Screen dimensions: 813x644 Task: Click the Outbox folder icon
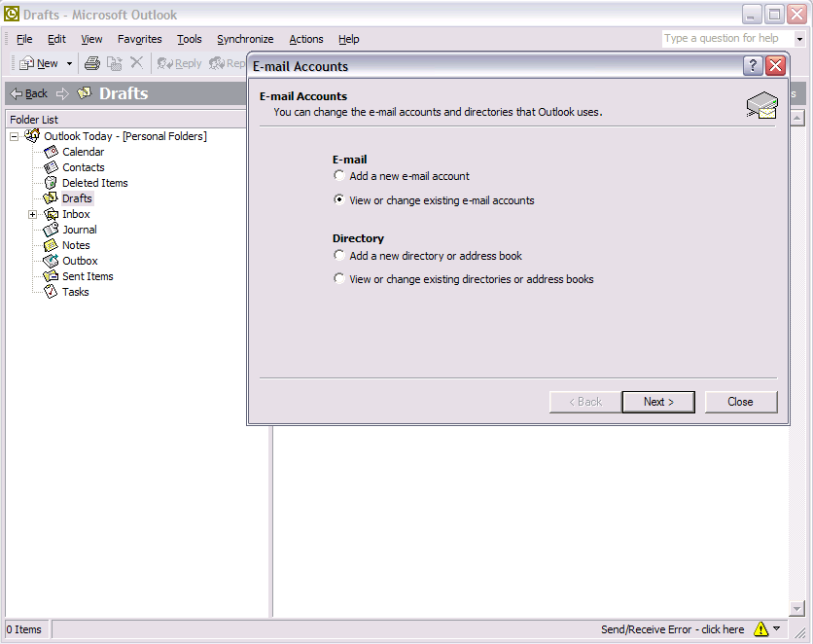pyautogui.click(x=51, y=261)
